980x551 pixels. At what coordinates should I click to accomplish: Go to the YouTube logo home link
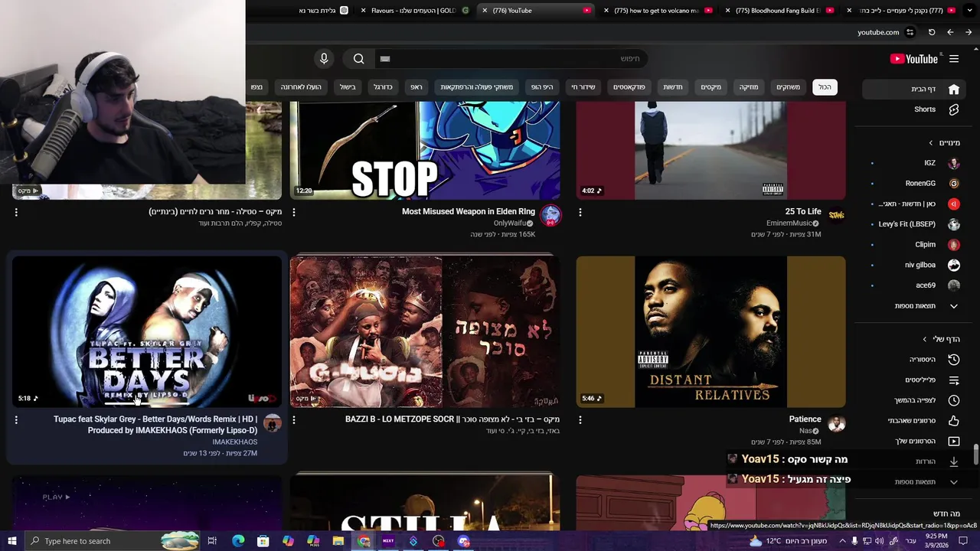coord(913,59)
